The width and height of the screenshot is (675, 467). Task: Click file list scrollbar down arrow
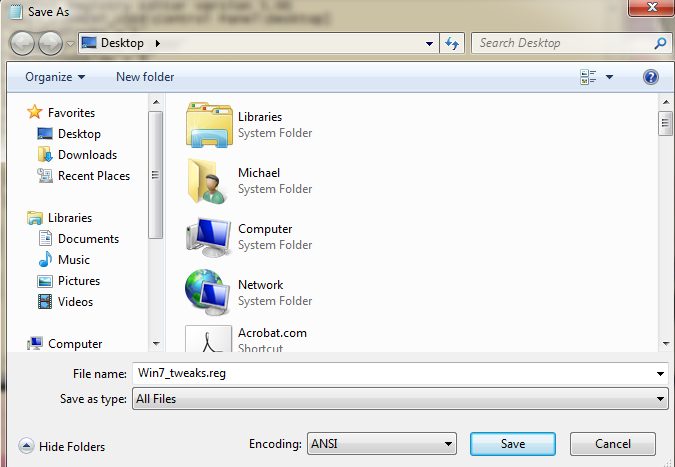tap(666, 343)
